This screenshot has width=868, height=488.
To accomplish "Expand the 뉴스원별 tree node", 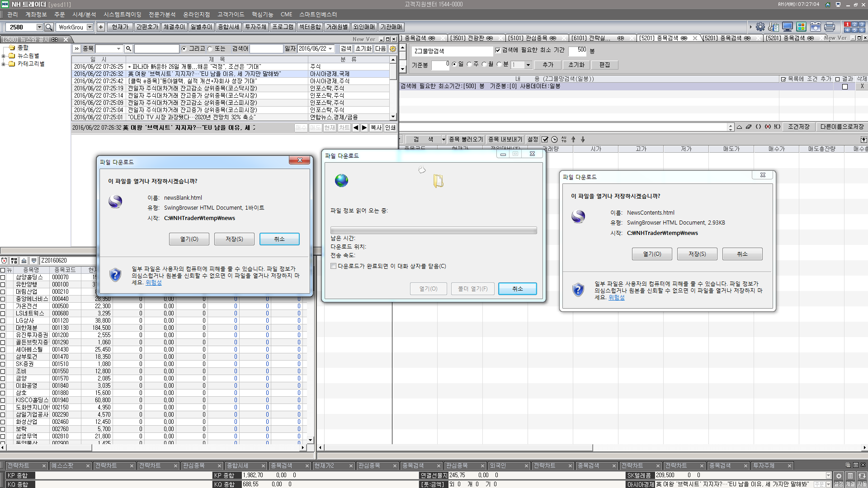I will click(x=4, y=56).
